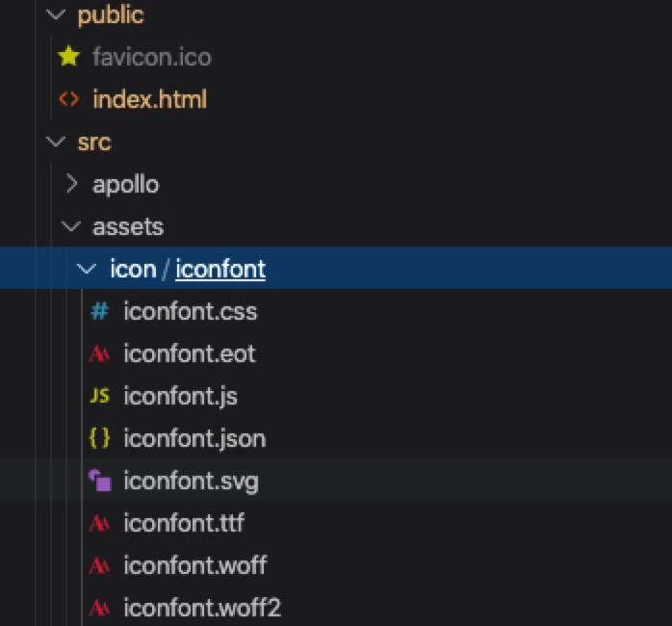Click the purple SVG file icon
This screenshot has height=626, width=672.
pyautogui.click(x=98, y=481)
